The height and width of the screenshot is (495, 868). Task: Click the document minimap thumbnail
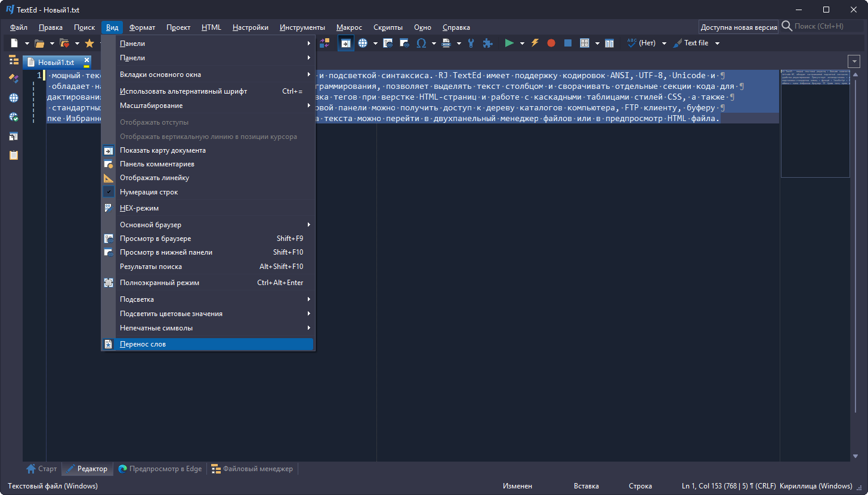point(815,123)
